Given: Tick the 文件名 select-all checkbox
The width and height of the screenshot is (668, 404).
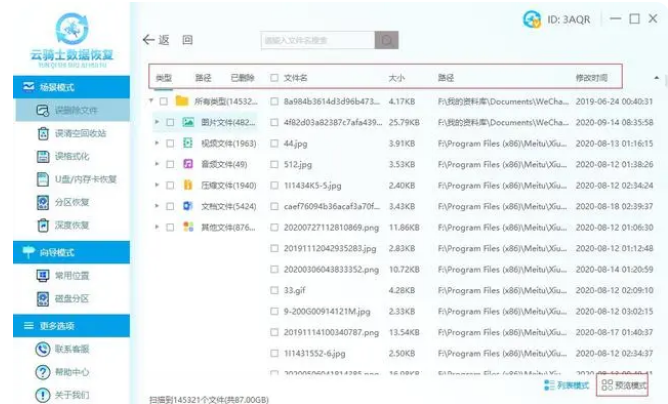Looking at the screenshot, I should 274,78.
